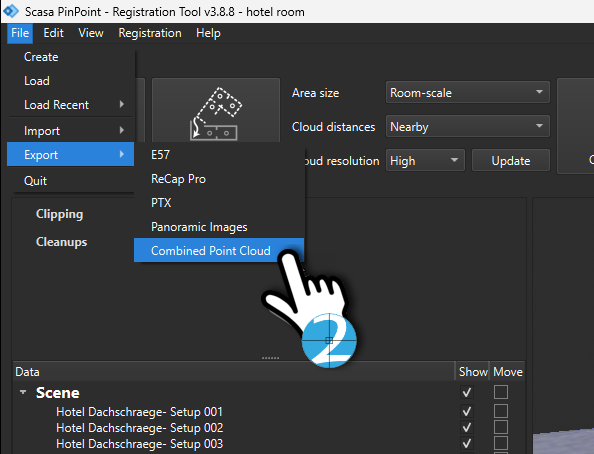Image resolution: width=594 pixels, height=454 pixels.
Task: Open the cloud resolution High dropdown
Action: click(425, 161)
